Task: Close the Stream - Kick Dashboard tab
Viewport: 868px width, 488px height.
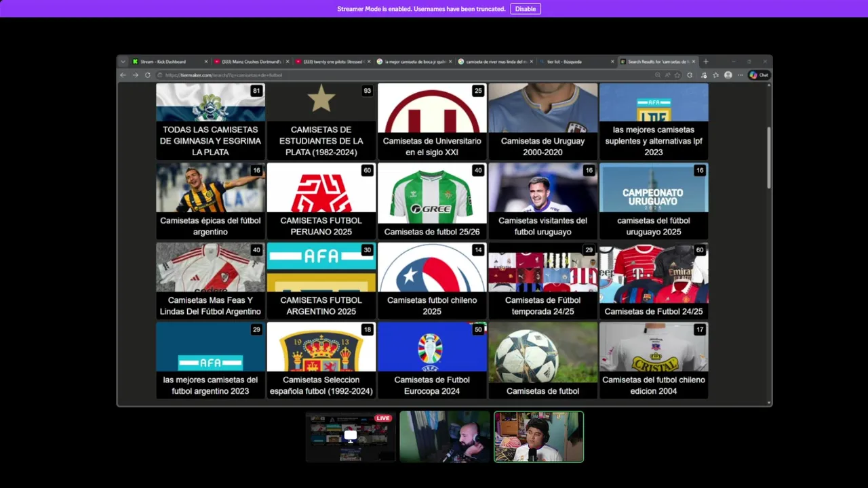Action: pyautogui.click(x=205, y=62)
